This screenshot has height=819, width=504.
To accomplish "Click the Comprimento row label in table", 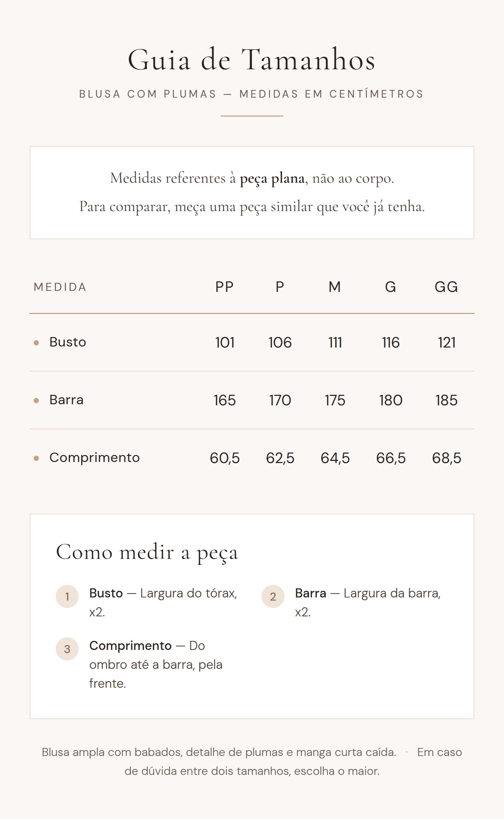I will pyautogui.click(x=94, y=457).
